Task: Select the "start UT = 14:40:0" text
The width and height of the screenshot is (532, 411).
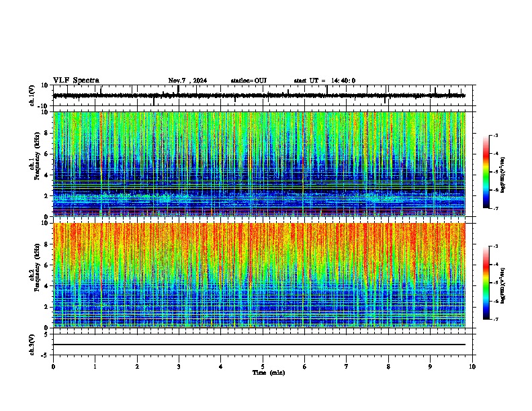Action: point(324,81)
